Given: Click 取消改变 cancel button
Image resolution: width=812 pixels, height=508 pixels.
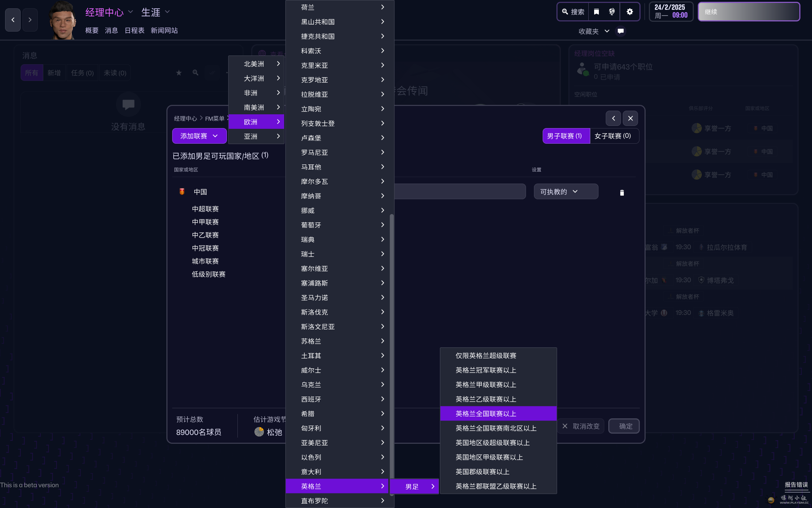Looking at the screenshot, I should pyautogui.click(x=581, y=426).
